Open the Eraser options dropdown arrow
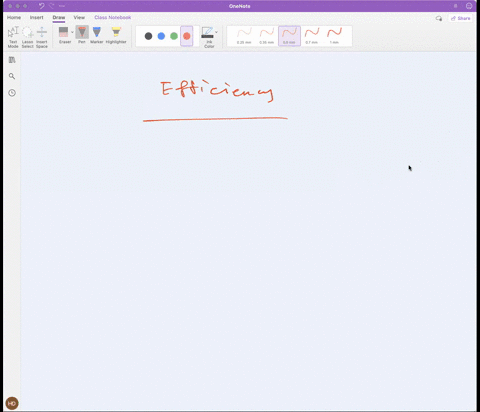The image size is (480, 412). coord(72,32)
